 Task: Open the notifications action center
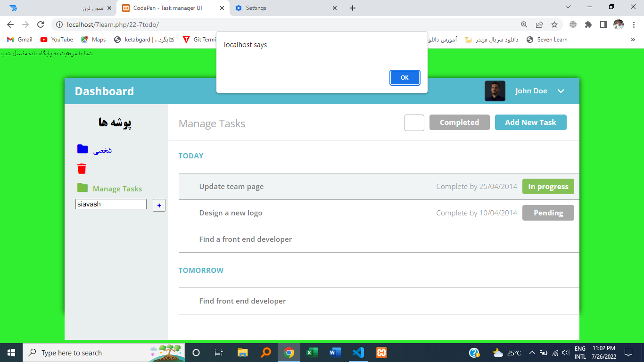tap(628, 353)
